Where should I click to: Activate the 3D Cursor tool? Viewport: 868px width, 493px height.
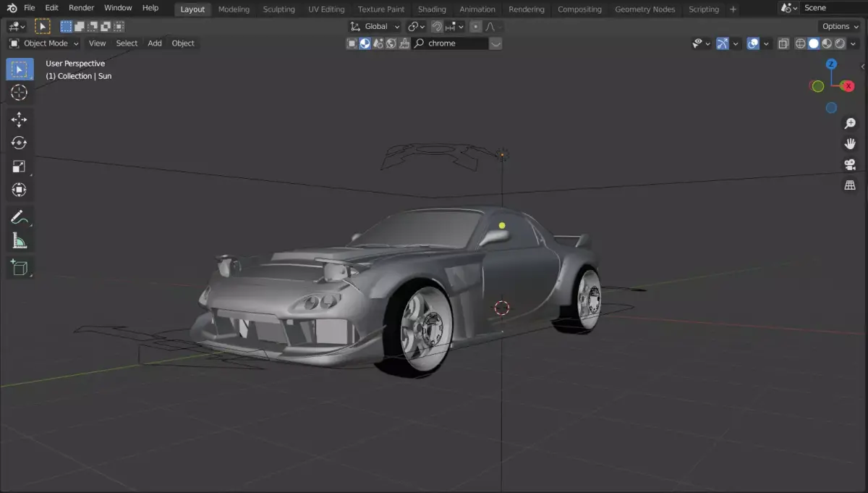tap(20, 93)
